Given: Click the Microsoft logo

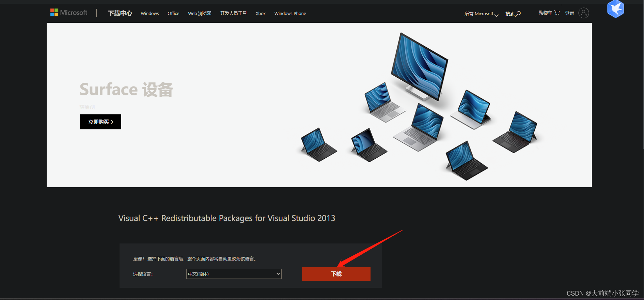Looking at the screenshot, I should pyautogui.click(x=69, y=13).
